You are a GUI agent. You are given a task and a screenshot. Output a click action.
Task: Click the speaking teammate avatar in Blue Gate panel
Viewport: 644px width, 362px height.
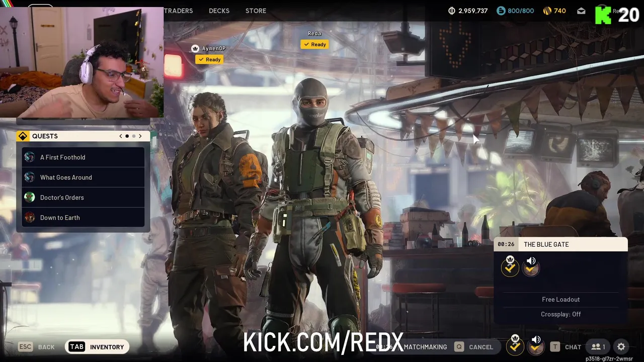click(531, 267)
